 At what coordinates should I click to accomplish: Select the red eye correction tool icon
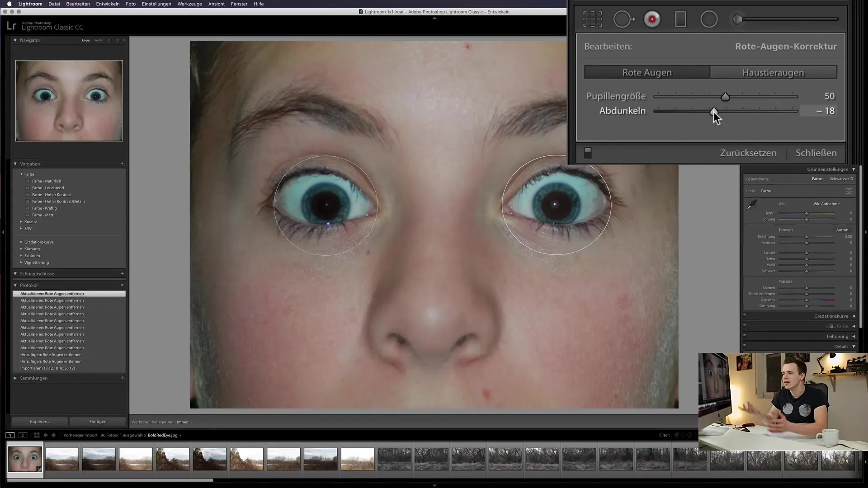point(652,19)
